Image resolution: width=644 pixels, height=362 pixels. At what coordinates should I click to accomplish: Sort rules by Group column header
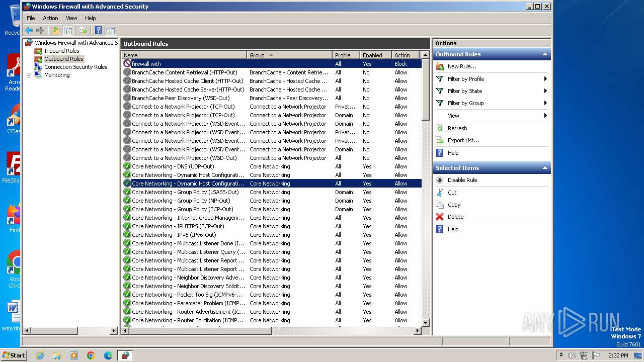(289, 55)
